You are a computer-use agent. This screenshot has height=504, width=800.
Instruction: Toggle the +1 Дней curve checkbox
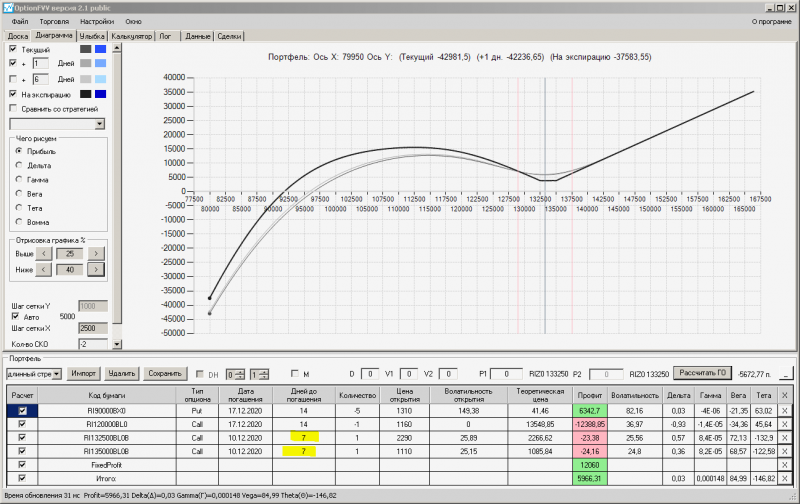click(13, 63)
